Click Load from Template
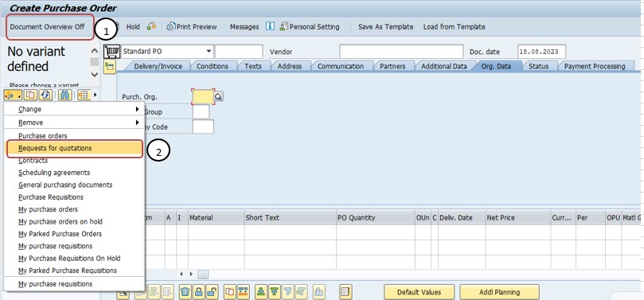 tap(455, 27)
